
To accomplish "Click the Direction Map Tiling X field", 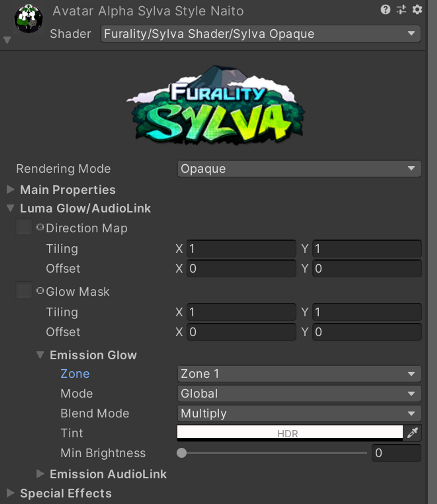I will 241,249.
